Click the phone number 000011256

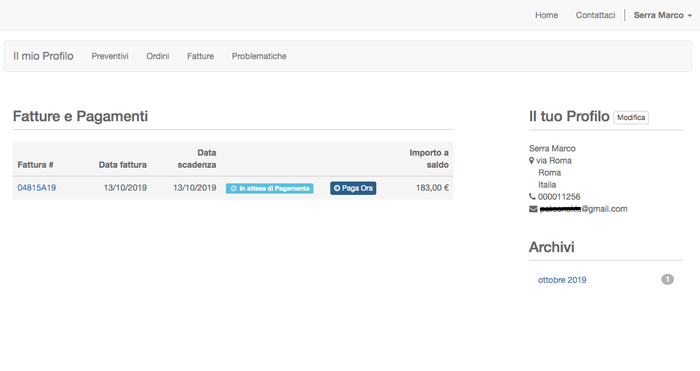559,197
